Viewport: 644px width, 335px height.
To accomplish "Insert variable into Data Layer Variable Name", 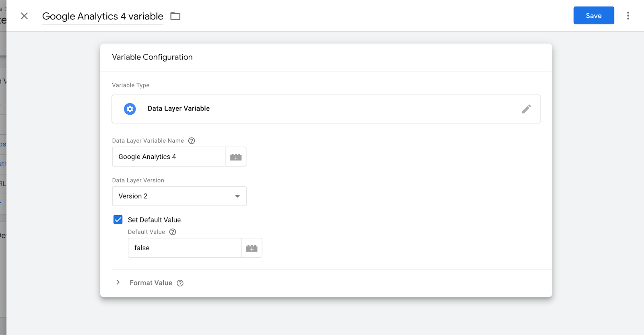I will pos(236,157).
